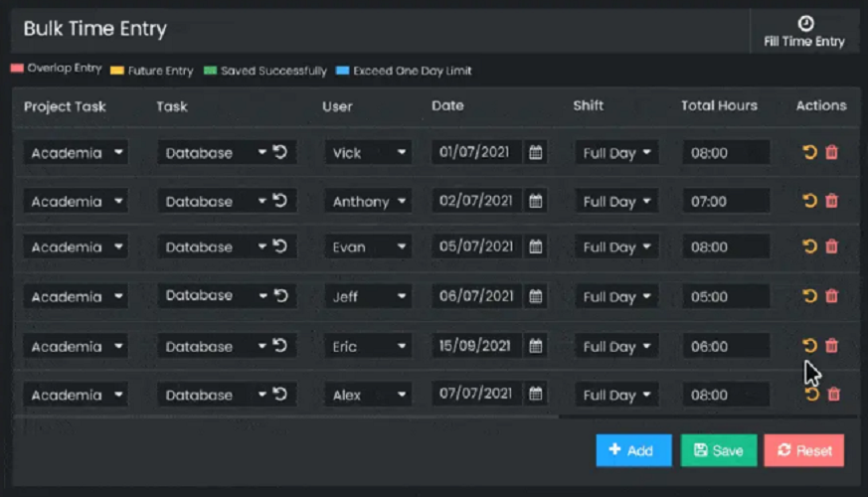Delete Alex's time entry with trash icon

click(x=833, y=395)
